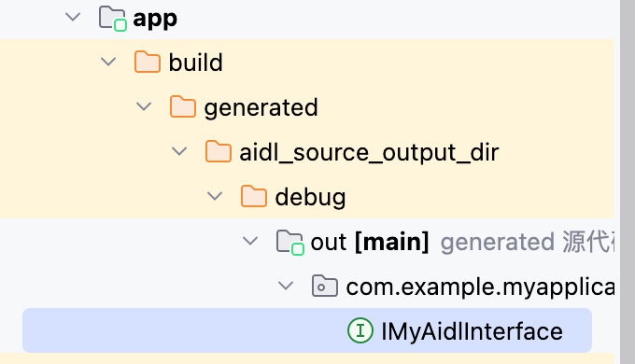This screenshot has width=635, height=364.
Task: Select the out [main] generated entry
Action: pyautogui.click(x=462, y=242)
